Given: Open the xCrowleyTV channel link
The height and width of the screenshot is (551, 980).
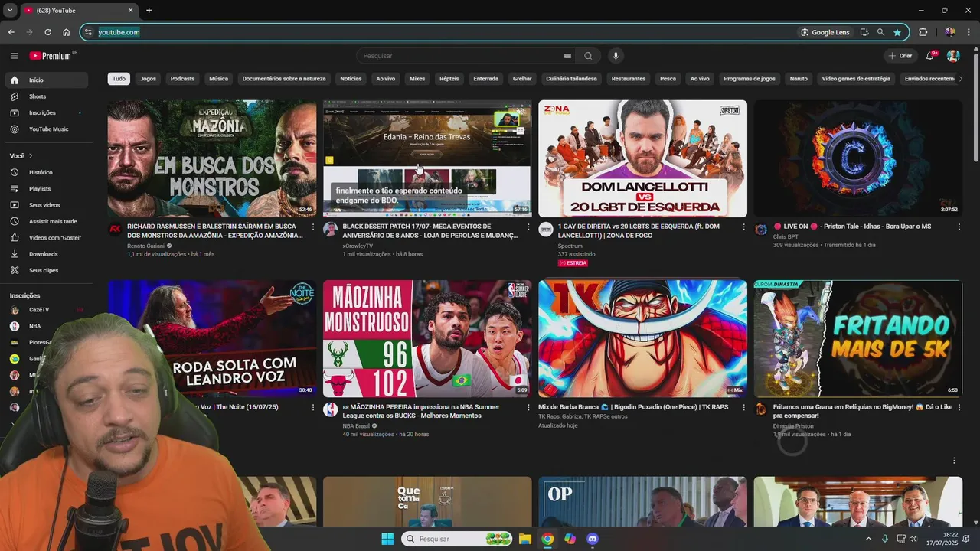Looking at the screenshot, I should coord(358,246).
